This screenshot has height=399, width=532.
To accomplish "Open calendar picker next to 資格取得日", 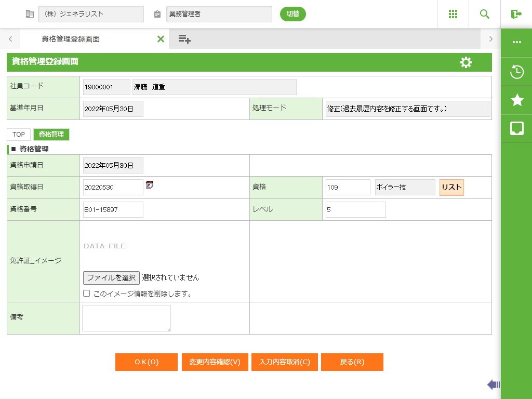I will point(150,185).
